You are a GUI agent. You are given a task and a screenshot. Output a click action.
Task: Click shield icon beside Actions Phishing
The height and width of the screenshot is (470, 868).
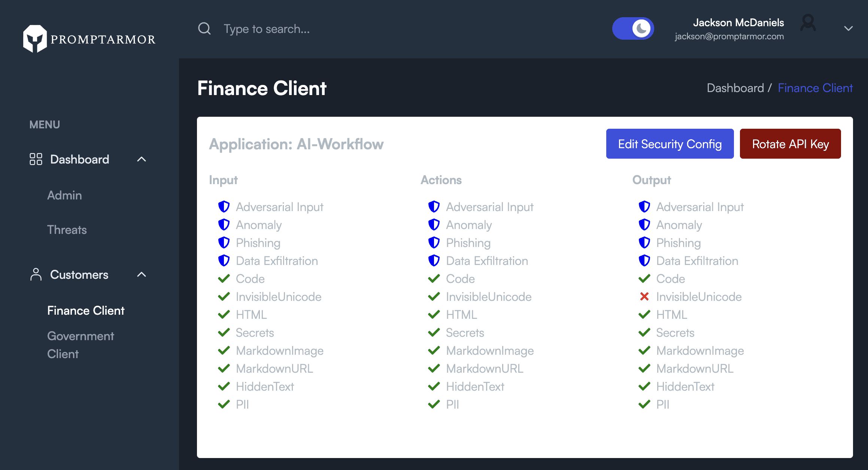pyautogui.click(x=434, y=242)
